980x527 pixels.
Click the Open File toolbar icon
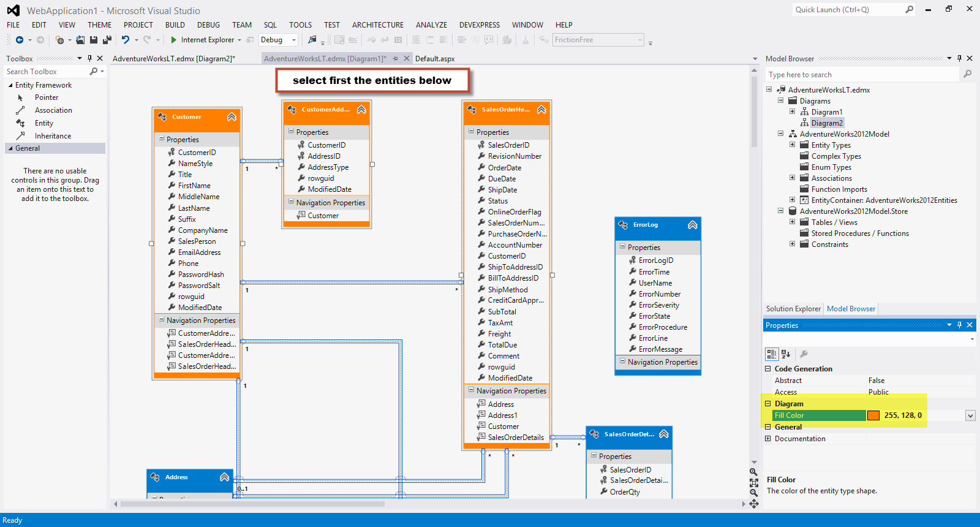(x=80, y=40)
